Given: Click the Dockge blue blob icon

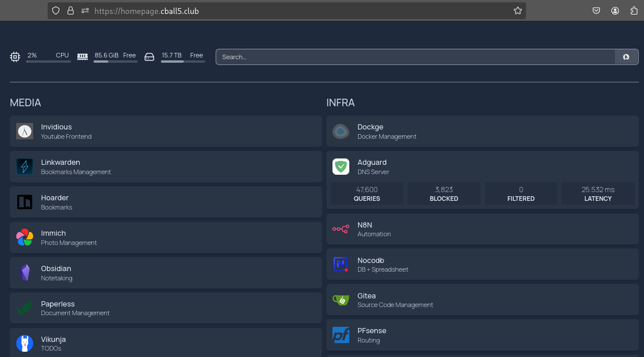Looking at the screenshot, I should coord(341,131).
